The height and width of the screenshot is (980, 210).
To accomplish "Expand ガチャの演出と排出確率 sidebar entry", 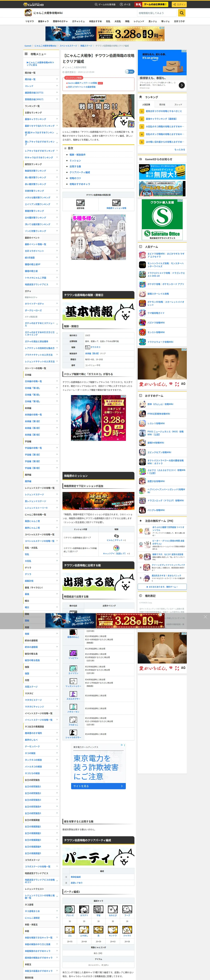I will [x=41, y=341].
